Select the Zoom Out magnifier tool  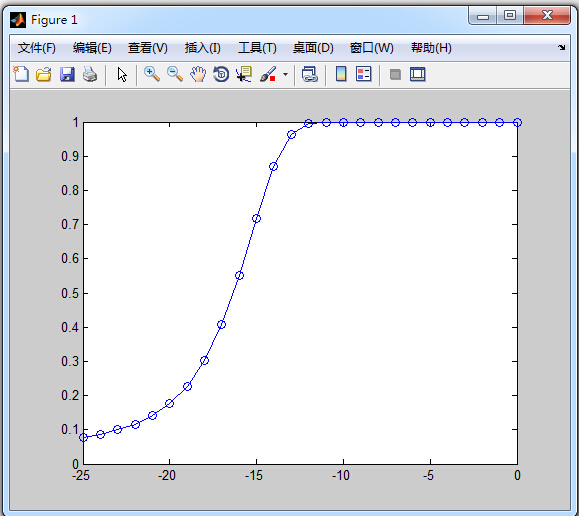point(175,74)
